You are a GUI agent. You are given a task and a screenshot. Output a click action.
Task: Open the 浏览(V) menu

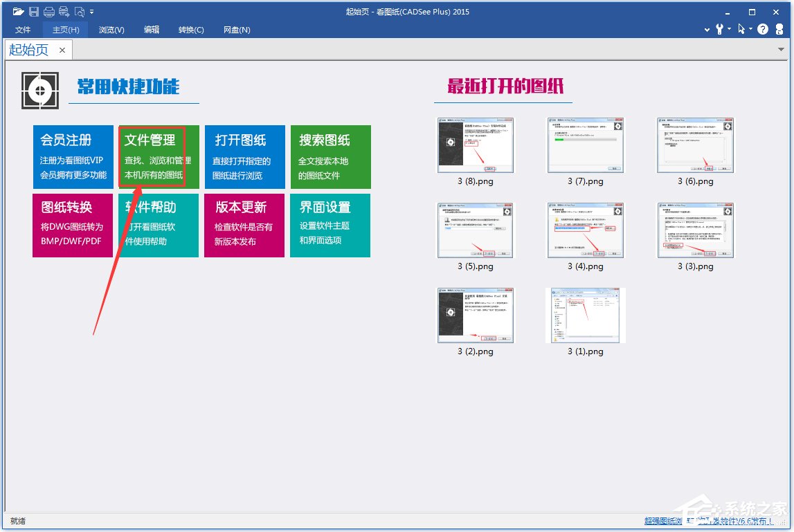point(111,30)
